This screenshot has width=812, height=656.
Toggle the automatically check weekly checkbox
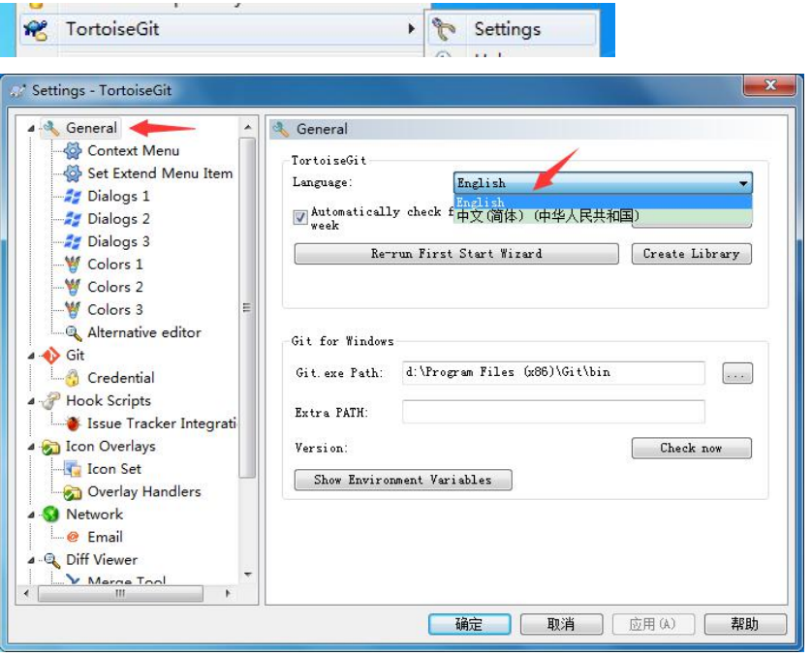tap(299, 217)
